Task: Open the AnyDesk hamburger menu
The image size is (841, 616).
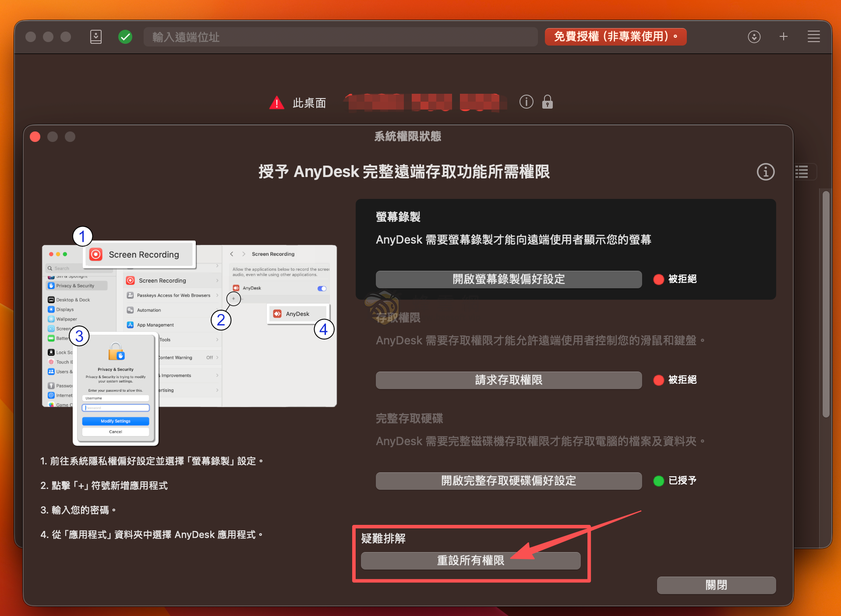Action: (x=814, y=37)
